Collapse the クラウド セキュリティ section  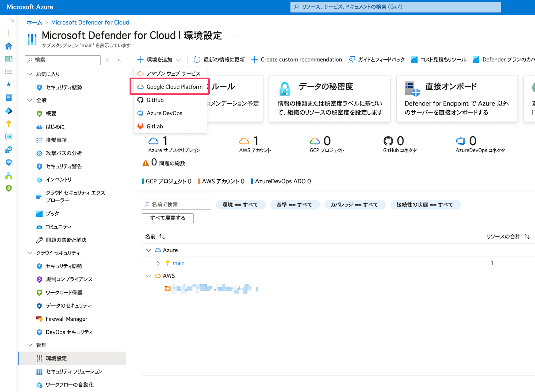point(30,253)
